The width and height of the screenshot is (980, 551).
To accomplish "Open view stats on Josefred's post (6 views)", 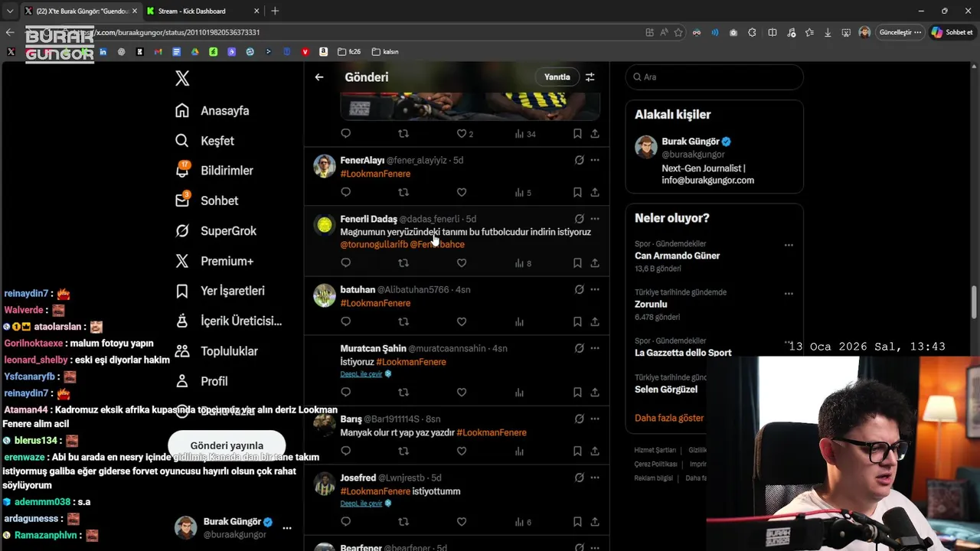I will tap(523, 522).
